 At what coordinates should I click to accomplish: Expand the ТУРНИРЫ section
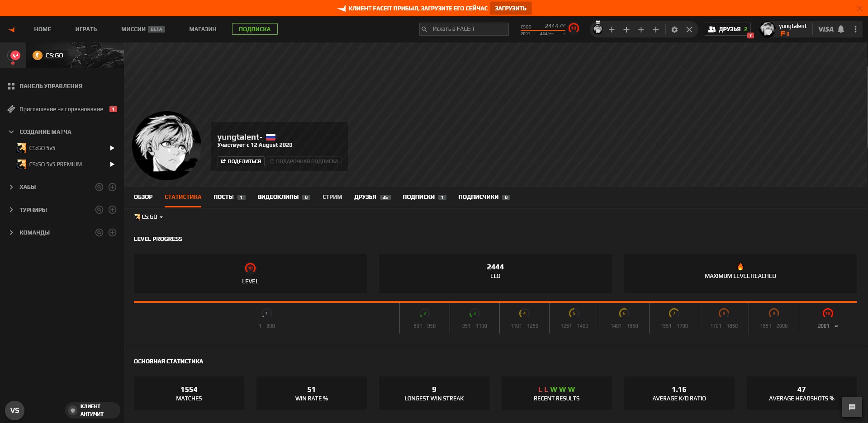(11, 210)
